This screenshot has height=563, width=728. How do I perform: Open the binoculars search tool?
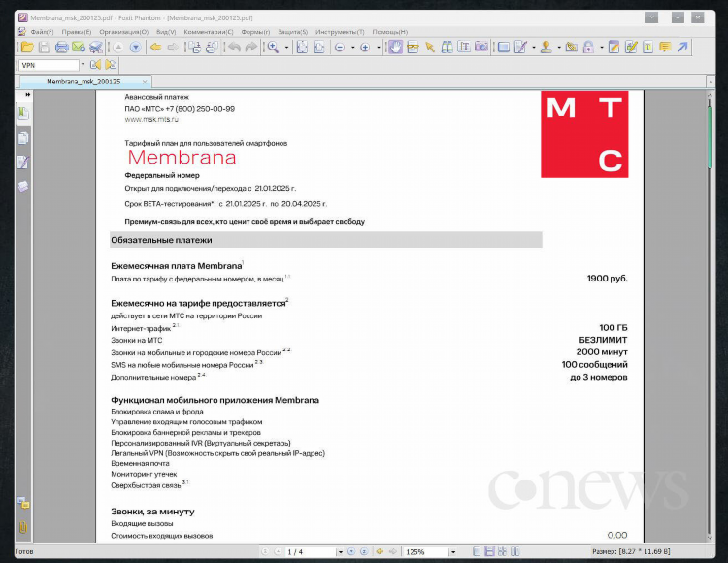(447, 48)
